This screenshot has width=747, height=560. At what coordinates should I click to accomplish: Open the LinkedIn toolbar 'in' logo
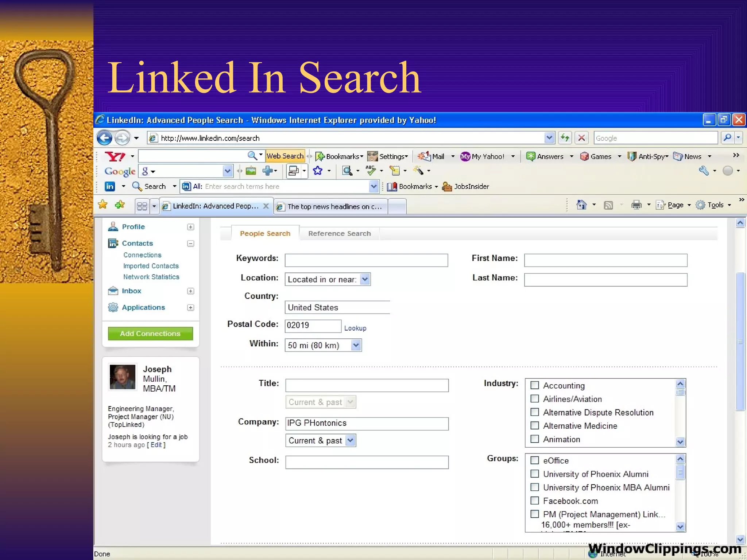110,186
